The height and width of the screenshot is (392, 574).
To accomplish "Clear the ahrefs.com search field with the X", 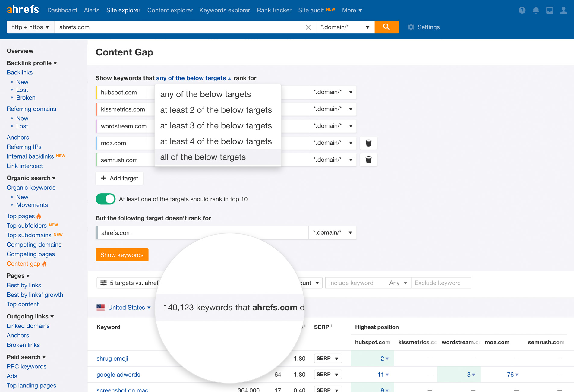I will pos(308,27).
